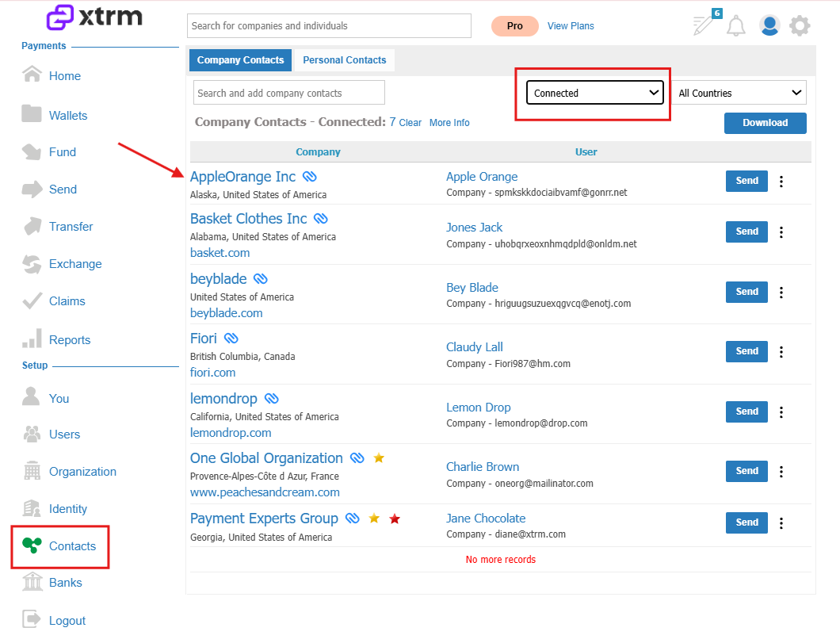Viewport: 840px width, 643px height.
Task: Click Send for Apple Orange
Action: [746, 181]
